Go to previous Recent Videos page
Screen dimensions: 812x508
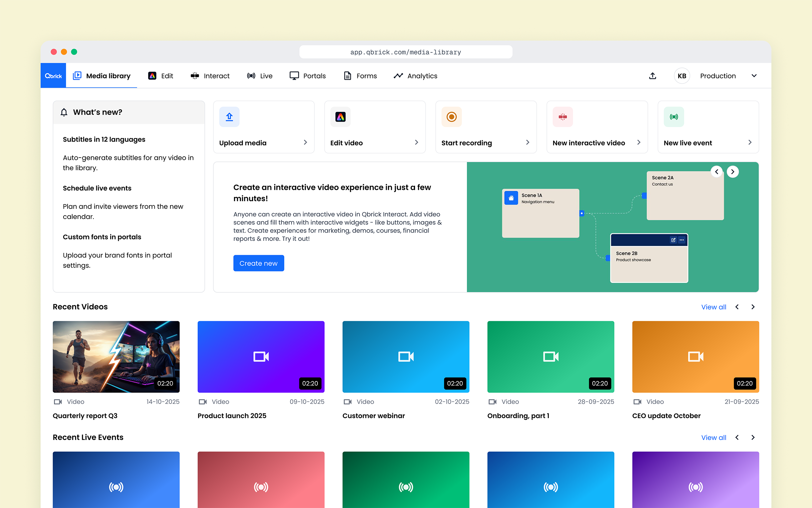click(737, 307)
